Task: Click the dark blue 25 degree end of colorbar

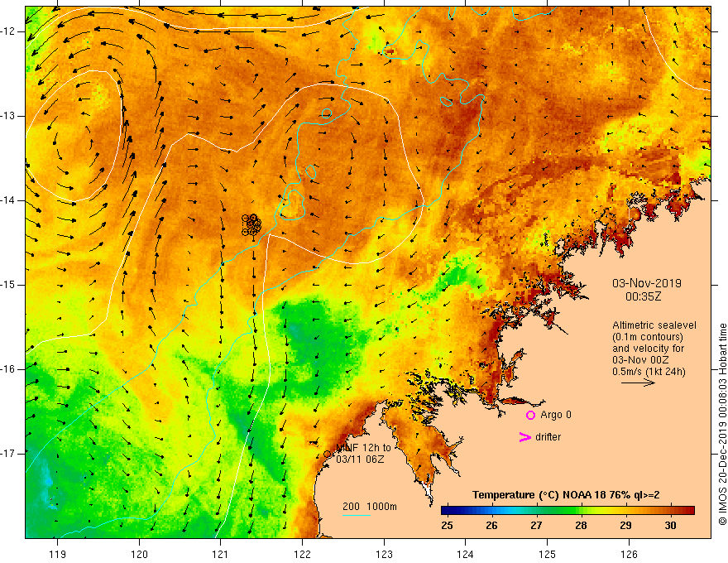Action: point(446,511)
